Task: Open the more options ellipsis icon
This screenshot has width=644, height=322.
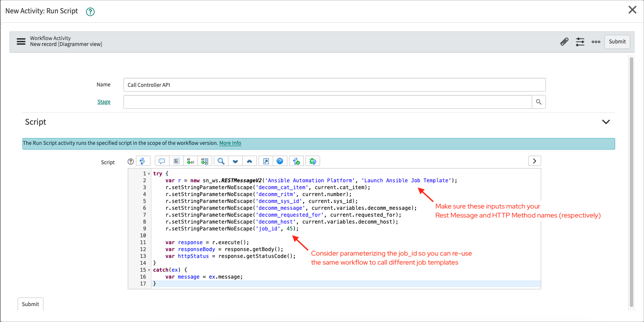Action: (596, 42)
